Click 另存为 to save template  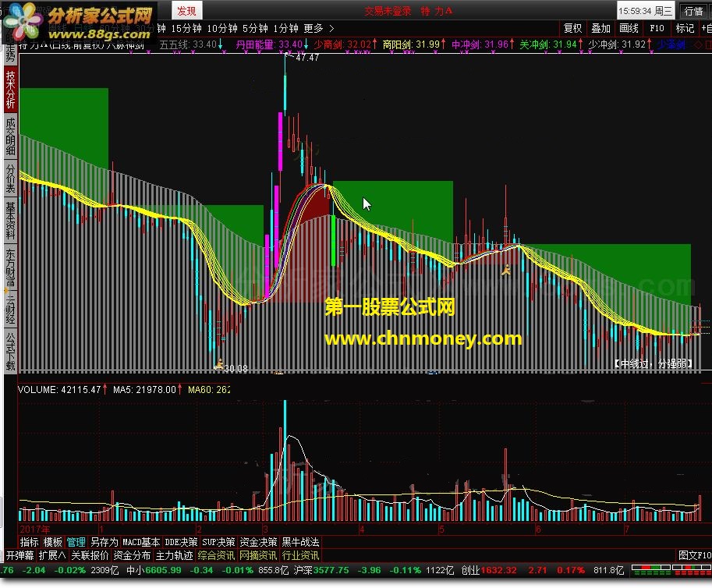point(104,542)
